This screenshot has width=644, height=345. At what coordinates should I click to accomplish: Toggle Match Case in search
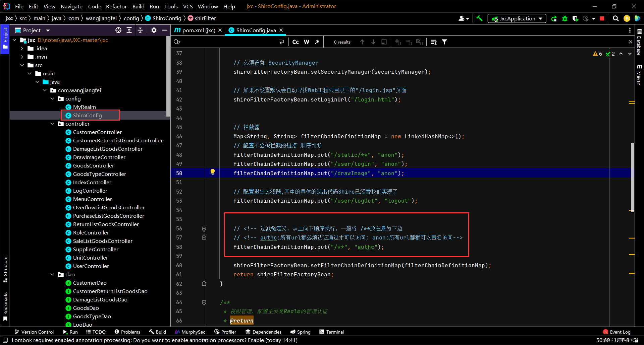296,42
